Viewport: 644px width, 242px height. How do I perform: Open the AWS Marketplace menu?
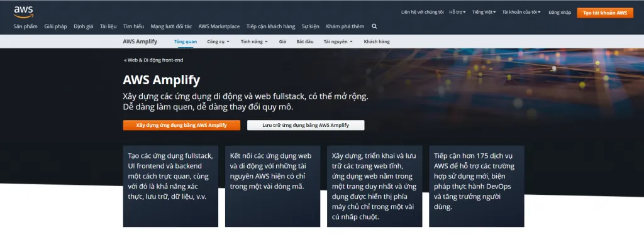click(x=219, y=26)
